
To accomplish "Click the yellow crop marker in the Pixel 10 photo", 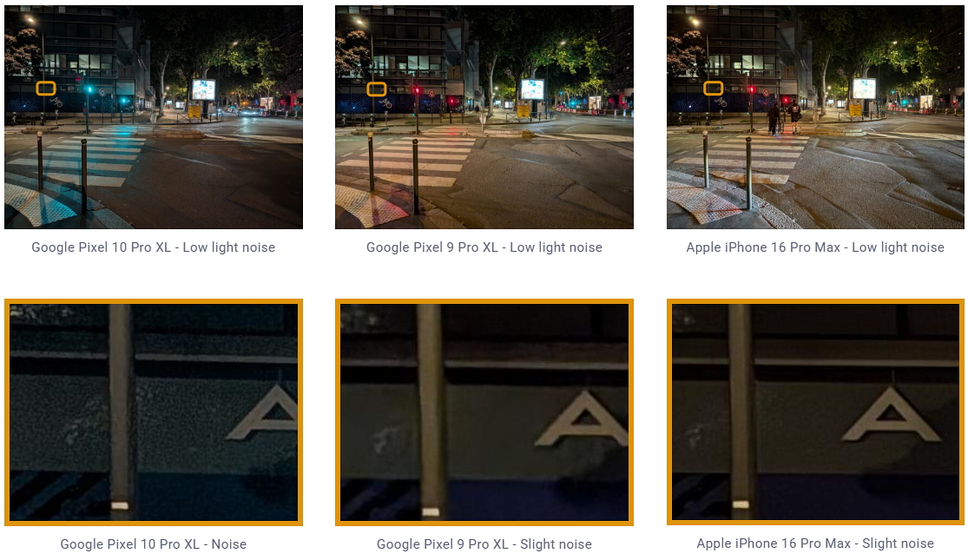I will tap(46, 89).
